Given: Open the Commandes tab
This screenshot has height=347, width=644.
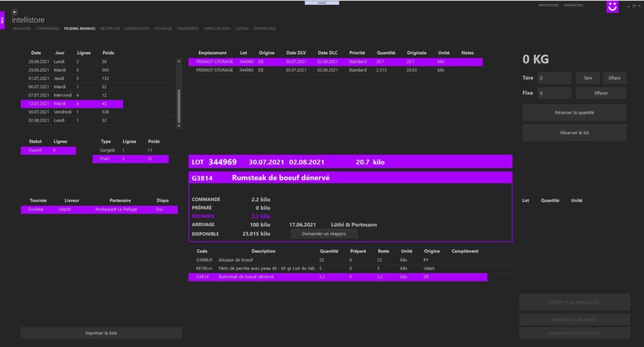Looking at the screenshot, I should pos(48,28).
